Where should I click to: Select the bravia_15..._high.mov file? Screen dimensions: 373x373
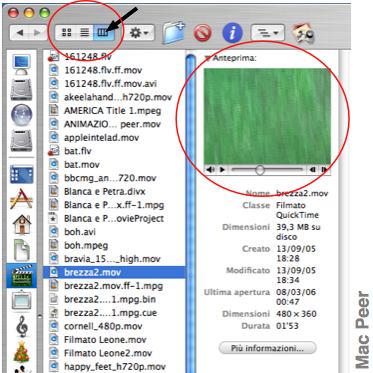pos(114,259)
